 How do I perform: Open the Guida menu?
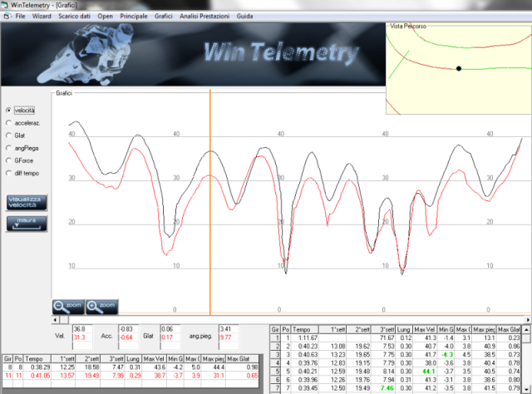click(244, 16)
